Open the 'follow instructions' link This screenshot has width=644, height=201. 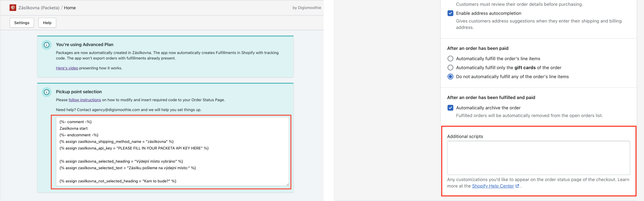click(x=85, y=100)
